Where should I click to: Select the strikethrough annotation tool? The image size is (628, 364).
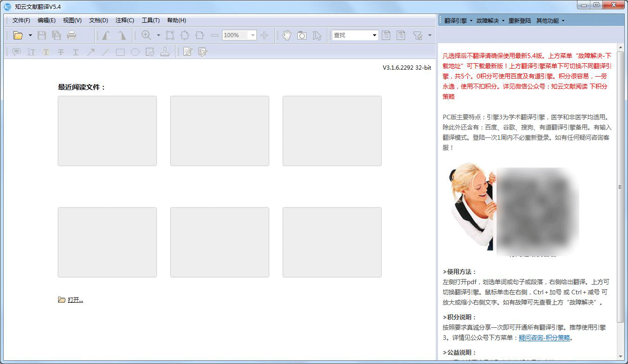pos(60,52)
